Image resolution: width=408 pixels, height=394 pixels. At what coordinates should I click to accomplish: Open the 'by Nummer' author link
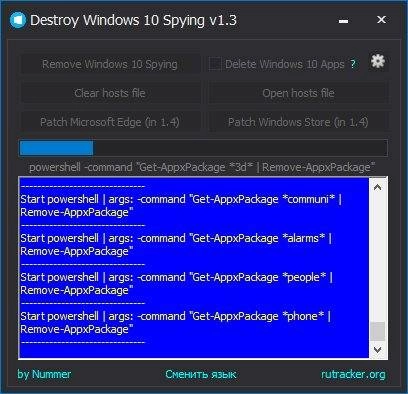(x=44, y=374)
